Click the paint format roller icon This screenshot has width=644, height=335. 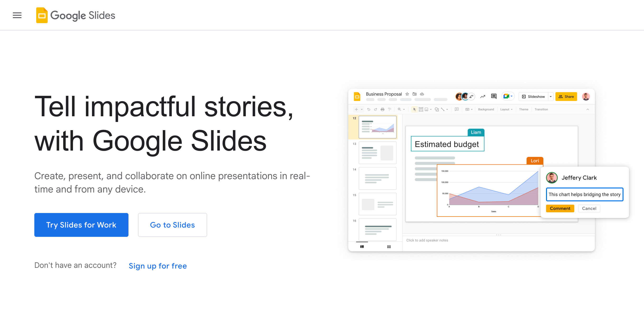(x=389, y=109)
